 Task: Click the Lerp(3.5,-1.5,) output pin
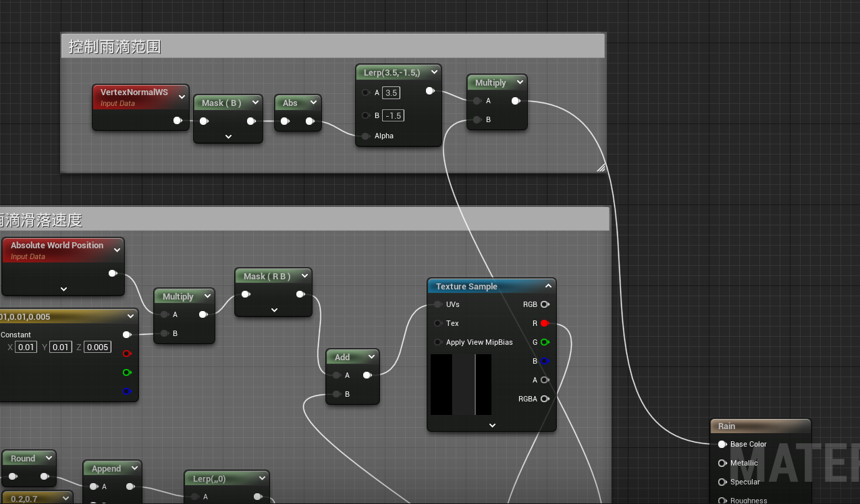[x=430, y=91]
